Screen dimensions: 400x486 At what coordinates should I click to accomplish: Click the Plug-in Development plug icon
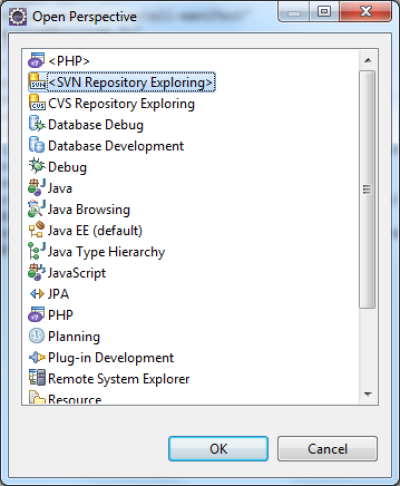click(37, 357)
